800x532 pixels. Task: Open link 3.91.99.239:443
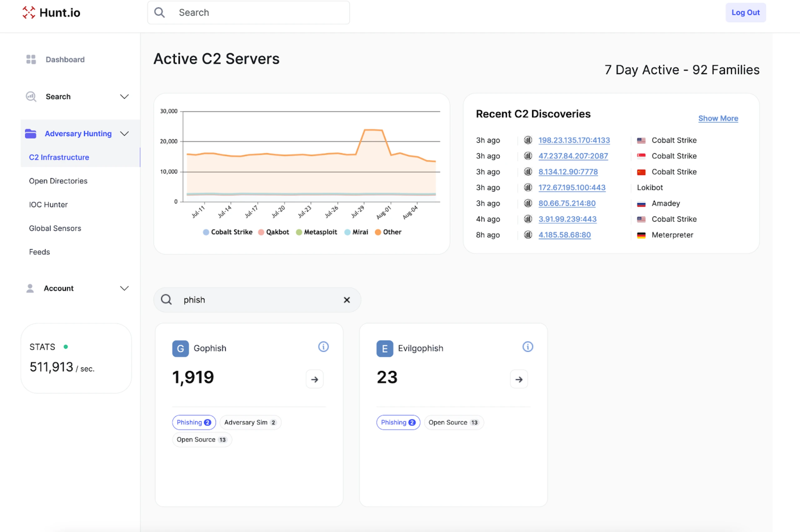(x=567, y=219)
